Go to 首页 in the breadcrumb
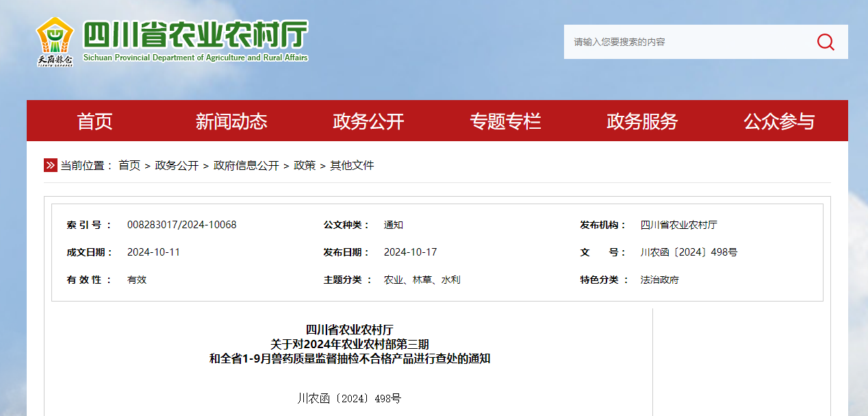 pos(129,165)
